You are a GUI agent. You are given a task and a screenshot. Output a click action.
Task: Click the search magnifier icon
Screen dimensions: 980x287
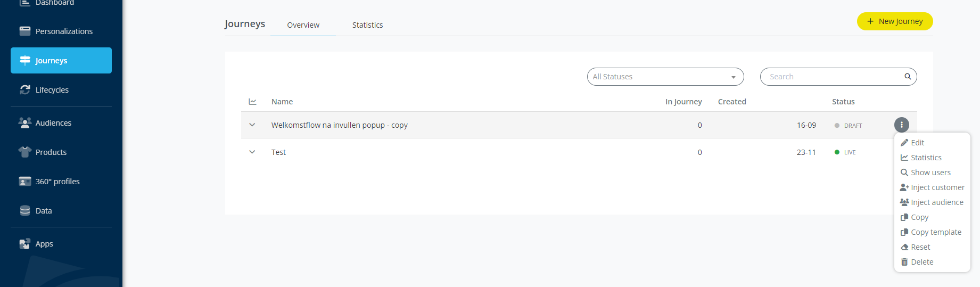point(908,77)
